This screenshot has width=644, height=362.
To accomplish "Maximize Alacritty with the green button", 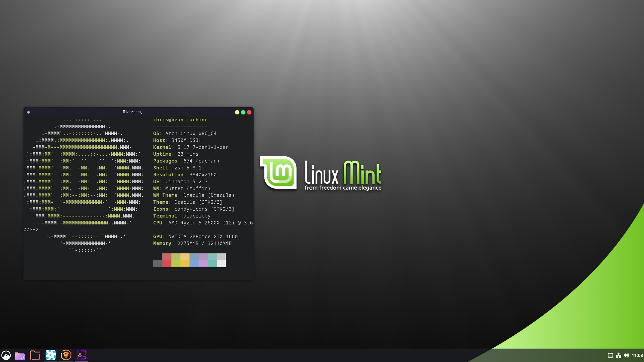I will [243, 112].
